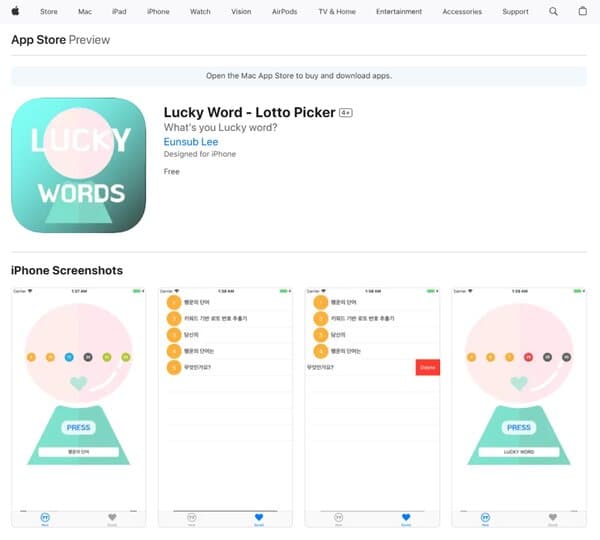Open the shopping bag icon
The width and height of the screenshot is (600, 540).
(x=582, y=11)
